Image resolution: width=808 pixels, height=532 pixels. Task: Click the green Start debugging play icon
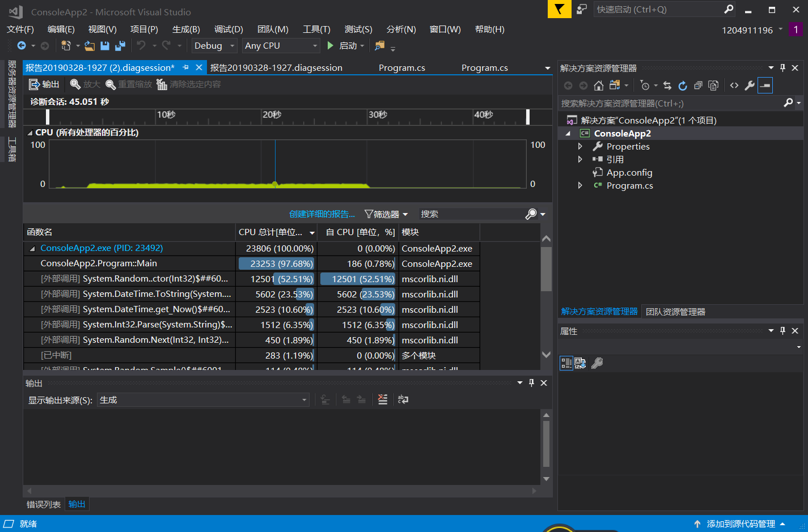[x=331, y=46]
